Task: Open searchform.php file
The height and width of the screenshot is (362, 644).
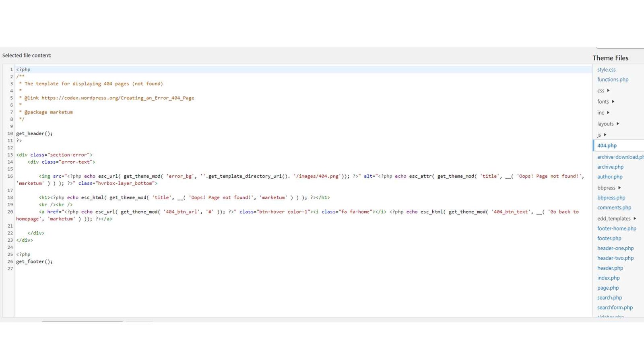Action: (615, 308)
